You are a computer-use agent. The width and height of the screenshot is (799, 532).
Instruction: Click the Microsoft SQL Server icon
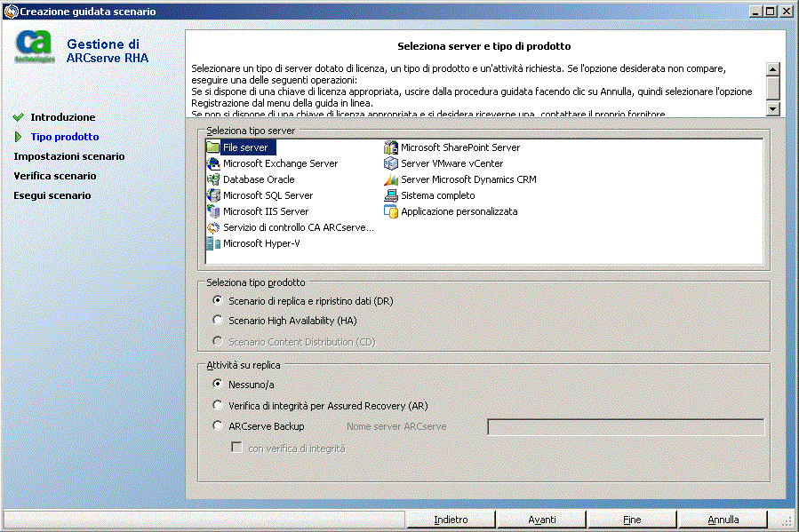pyautogui.click(x=213, y=195)
